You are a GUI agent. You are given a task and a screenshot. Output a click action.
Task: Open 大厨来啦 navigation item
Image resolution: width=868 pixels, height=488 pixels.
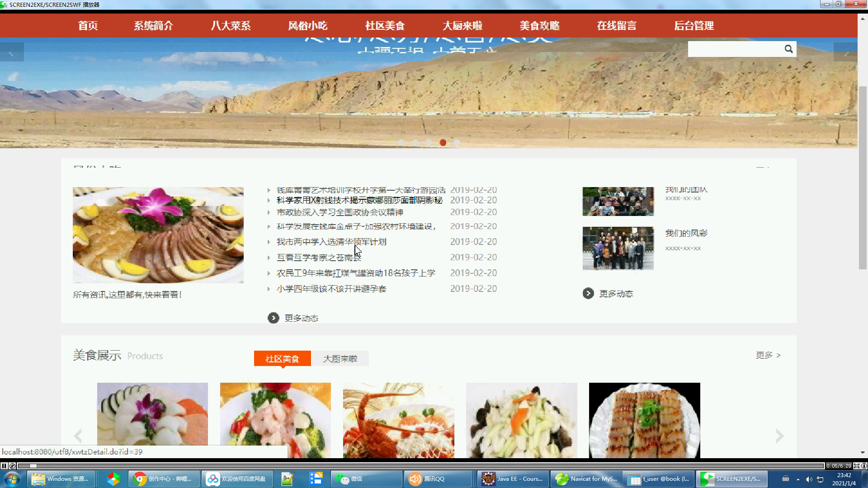[462, 26]
